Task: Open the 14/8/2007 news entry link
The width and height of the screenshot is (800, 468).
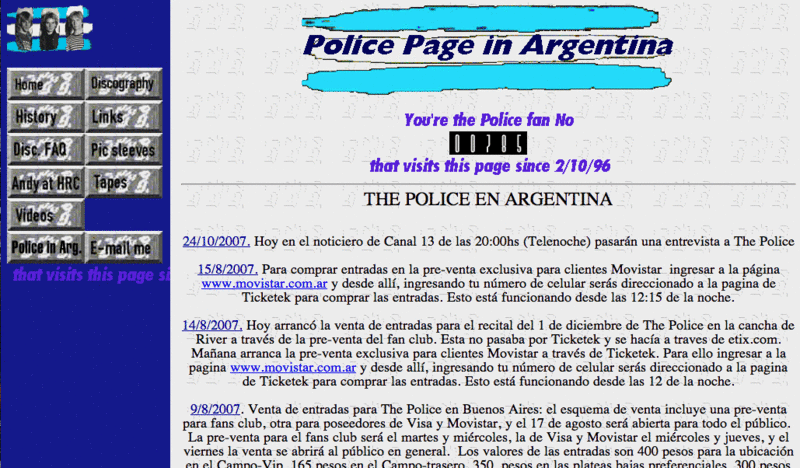Action: (x=212, y=326)
